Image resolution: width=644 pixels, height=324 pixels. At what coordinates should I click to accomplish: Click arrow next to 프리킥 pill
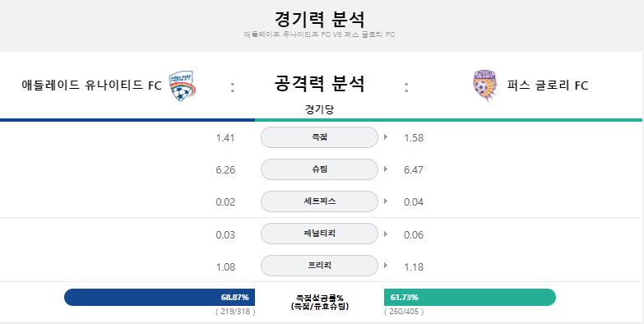[x=386, y=266]
